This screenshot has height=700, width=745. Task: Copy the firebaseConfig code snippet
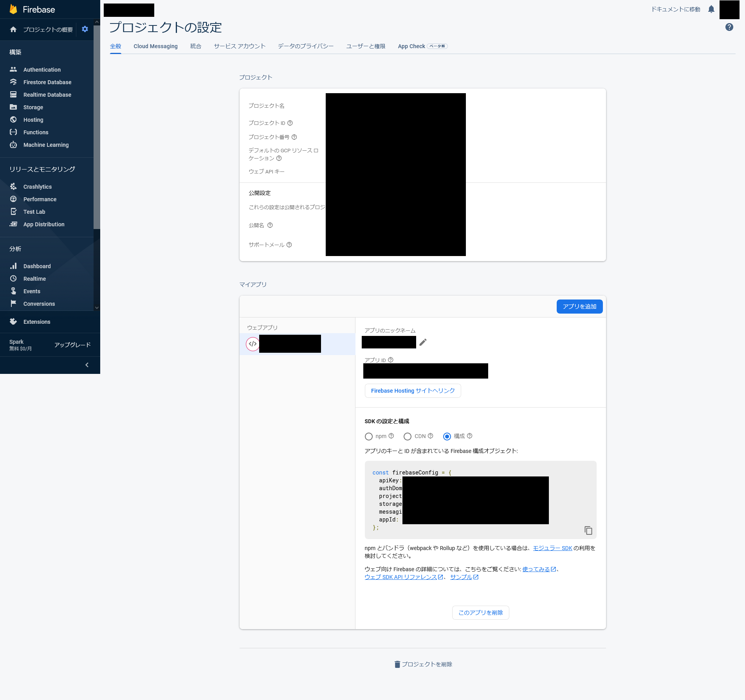[x=588, y=530]
